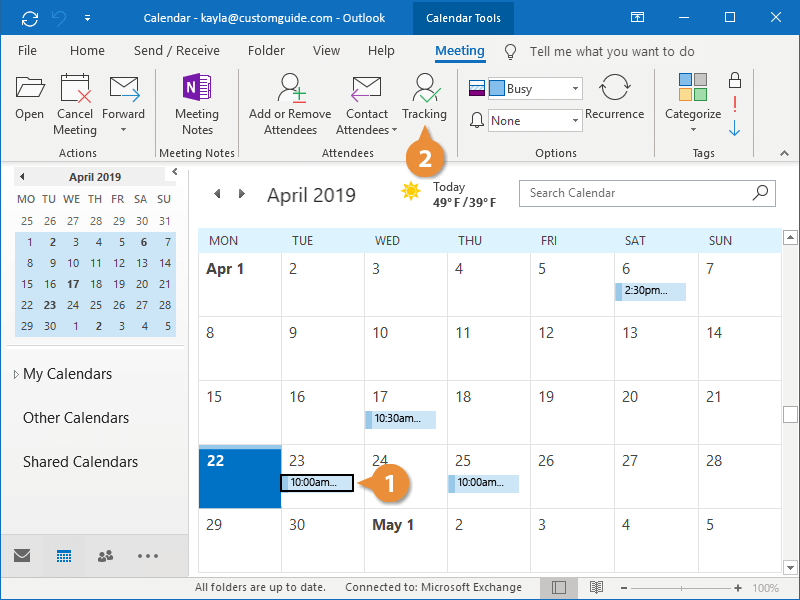
Task: Open OneNote Meeting Notes
Action: click(x=197, y=105)
